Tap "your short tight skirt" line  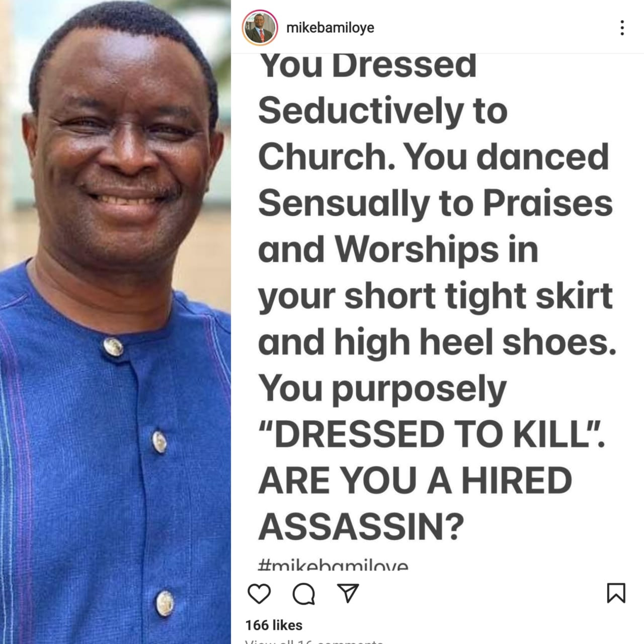click(435, 297)
